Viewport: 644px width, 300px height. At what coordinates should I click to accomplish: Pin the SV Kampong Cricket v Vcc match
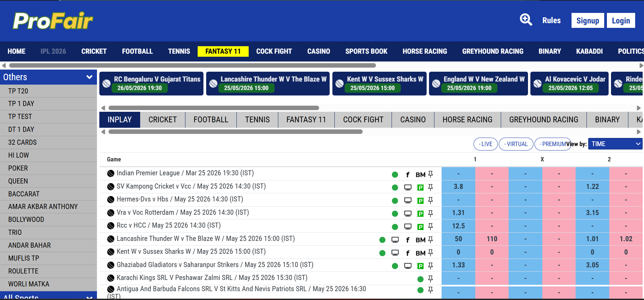point(430,187)
